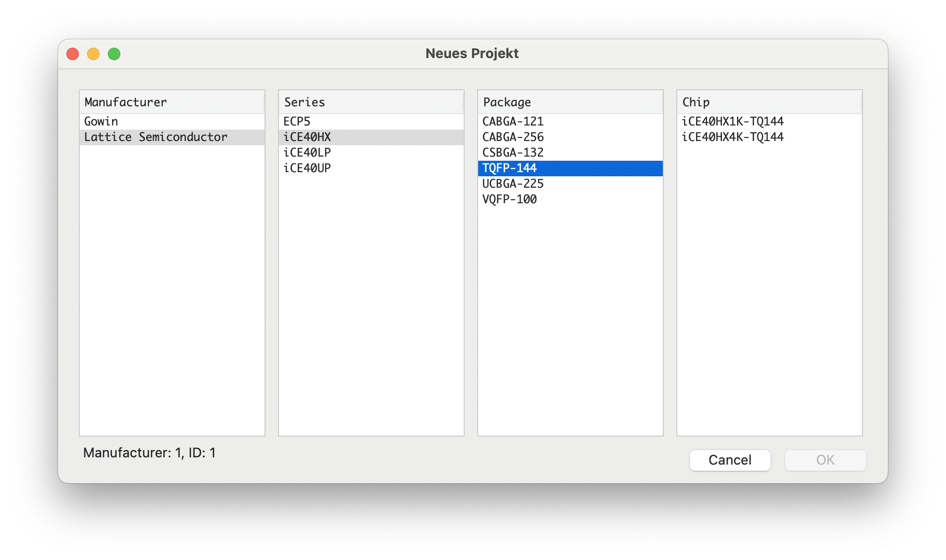Cancel the Neues Projekt dialog
The width and height of the screenshot is (946, 560).
pyautogui.click(x=730, y=460)
